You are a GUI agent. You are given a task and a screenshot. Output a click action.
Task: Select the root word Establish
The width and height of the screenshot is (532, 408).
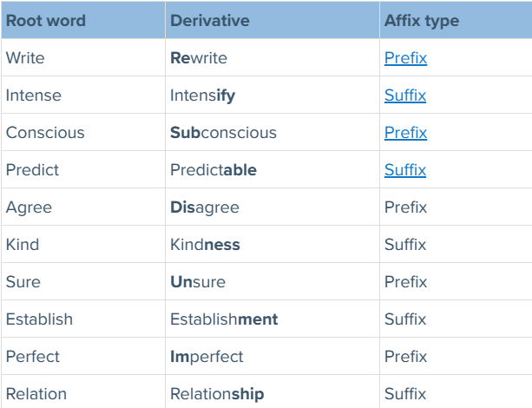point(39,319)
